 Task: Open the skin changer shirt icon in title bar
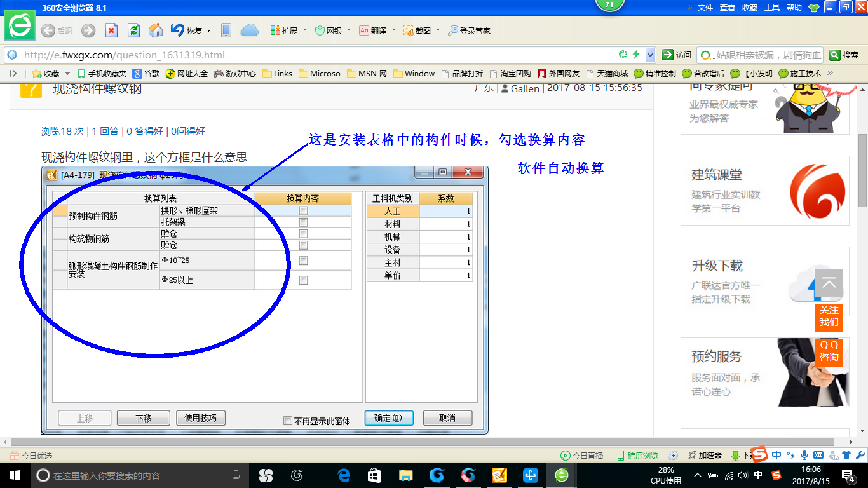[814, 8]
